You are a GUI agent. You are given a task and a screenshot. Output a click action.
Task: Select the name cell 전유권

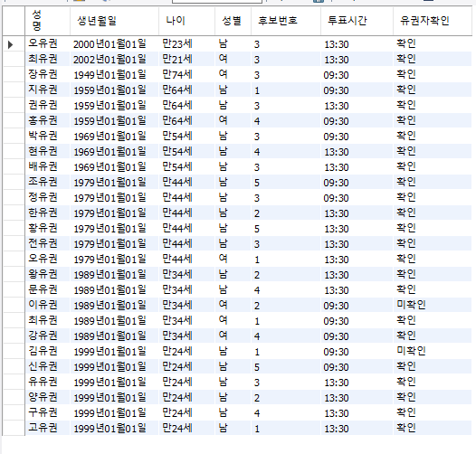point(48,244)
